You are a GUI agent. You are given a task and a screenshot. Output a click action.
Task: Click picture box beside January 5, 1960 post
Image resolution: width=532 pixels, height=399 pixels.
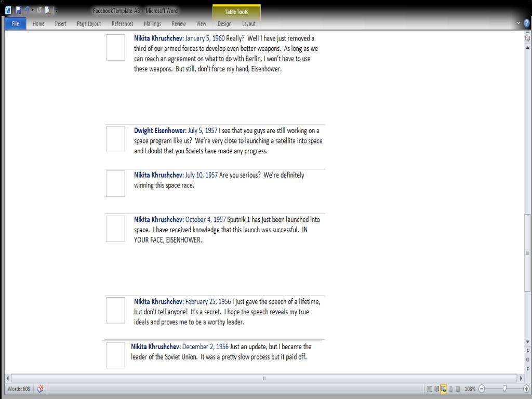pos(115,47)
